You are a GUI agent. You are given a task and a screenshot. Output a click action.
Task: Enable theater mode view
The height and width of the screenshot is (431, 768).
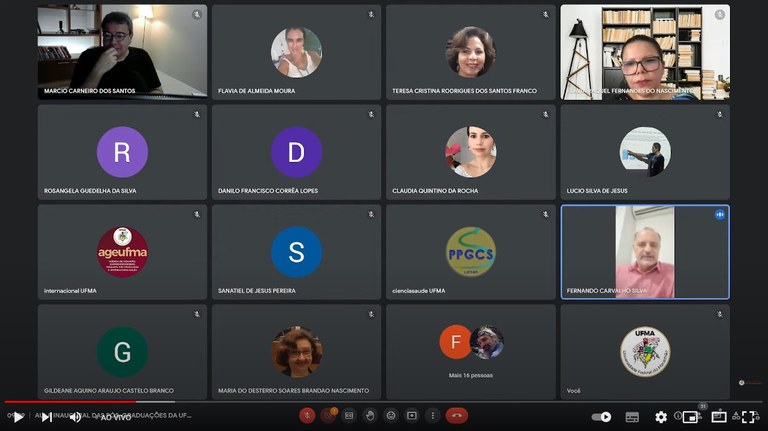pos(719,417)
